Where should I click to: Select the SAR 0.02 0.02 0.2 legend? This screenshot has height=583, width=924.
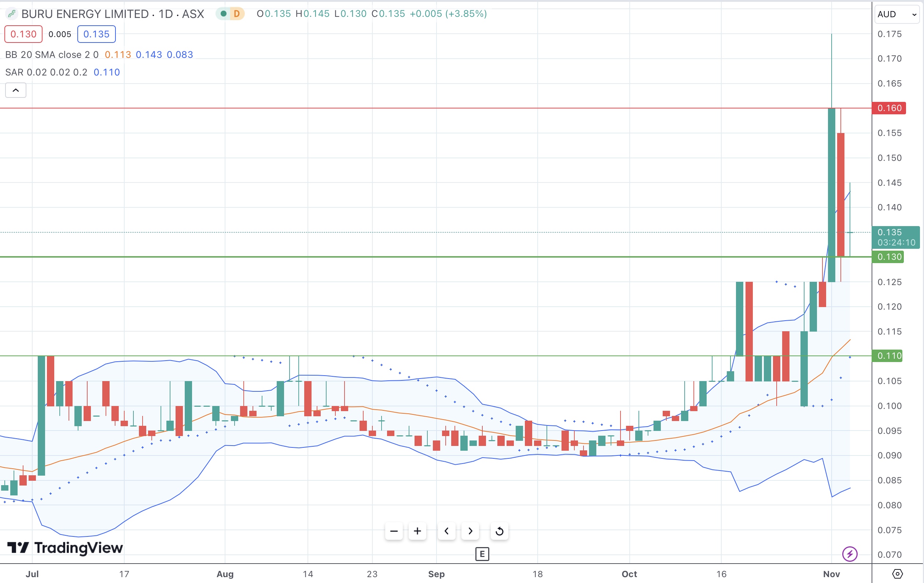coord(46,72)
